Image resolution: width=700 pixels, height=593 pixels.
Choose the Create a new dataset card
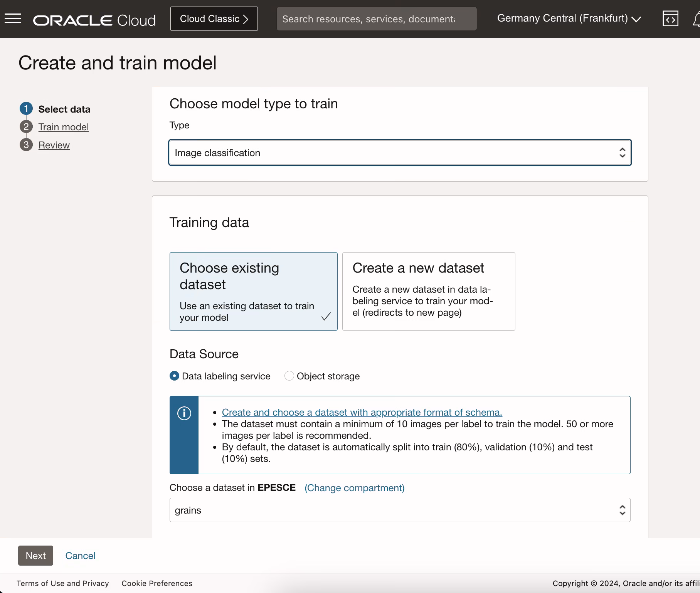click(x=429, y=291)
